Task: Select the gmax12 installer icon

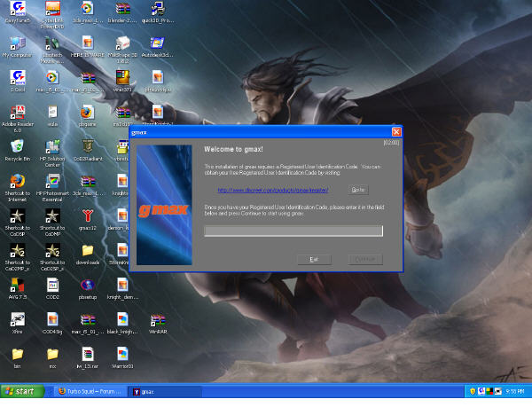Action: [88, 219]
